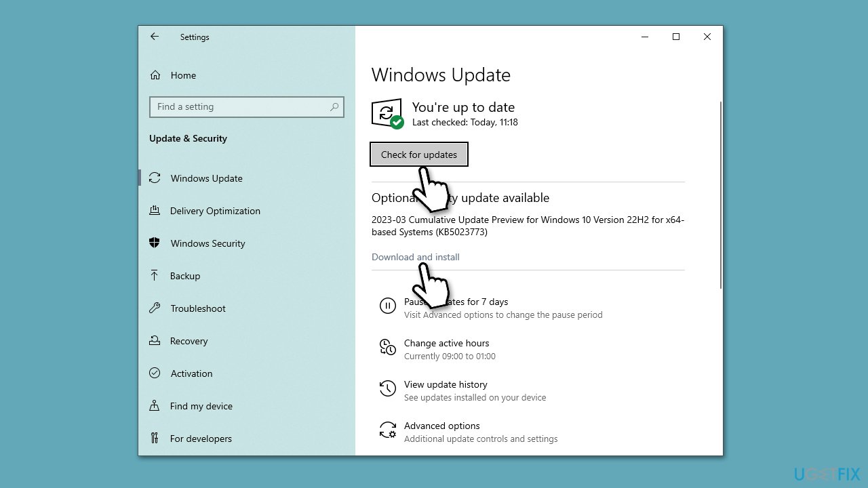868x488 pixels.
Task: Select the Windows Security shield icon
Action: point(155,243)
